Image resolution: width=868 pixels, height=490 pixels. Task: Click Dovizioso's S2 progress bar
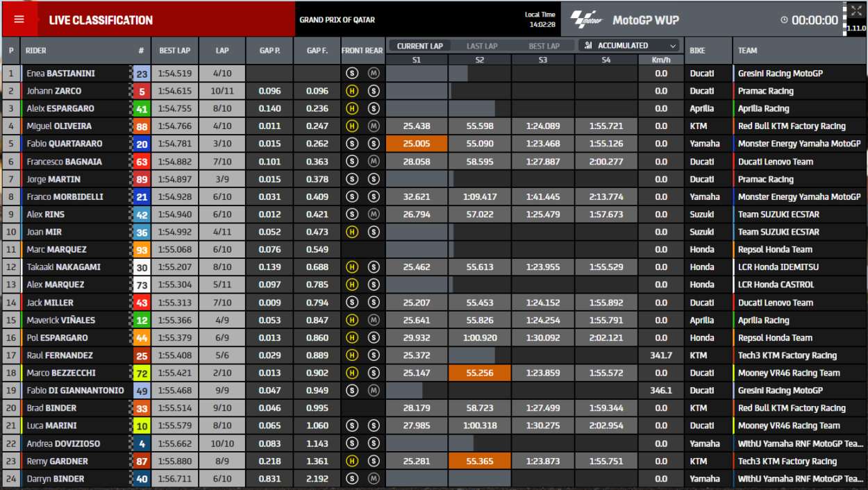(461, 443)
